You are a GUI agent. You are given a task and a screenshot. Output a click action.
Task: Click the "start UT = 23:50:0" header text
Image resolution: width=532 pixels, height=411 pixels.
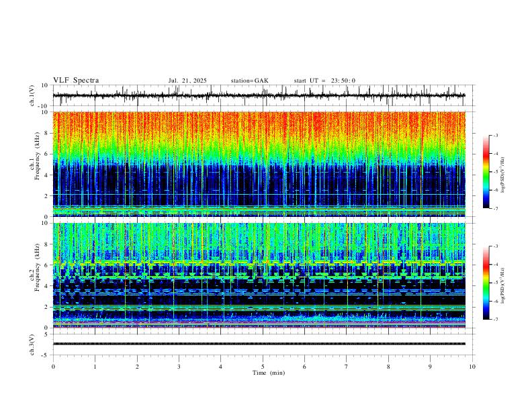pos(324,81)
